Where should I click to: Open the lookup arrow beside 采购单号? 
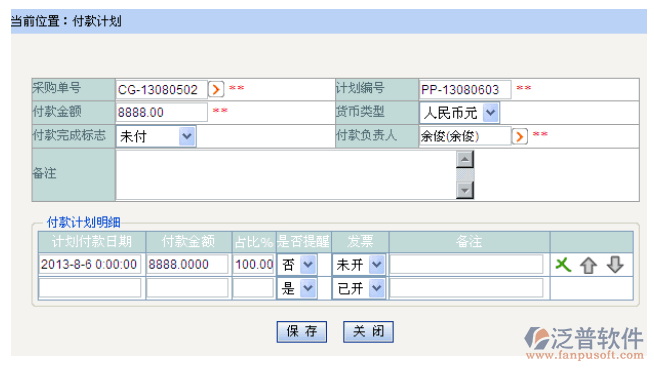tap(216, 89)
